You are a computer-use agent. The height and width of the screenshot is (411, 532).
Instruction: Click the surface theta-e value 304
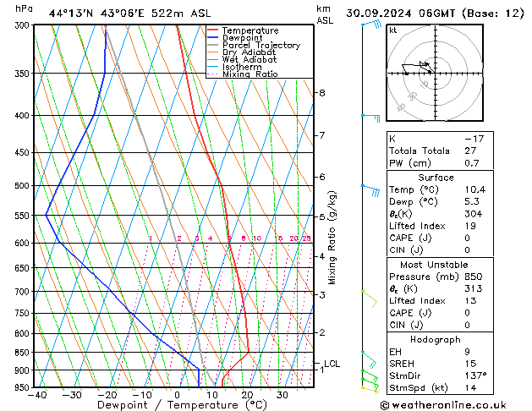click(474, 214)
